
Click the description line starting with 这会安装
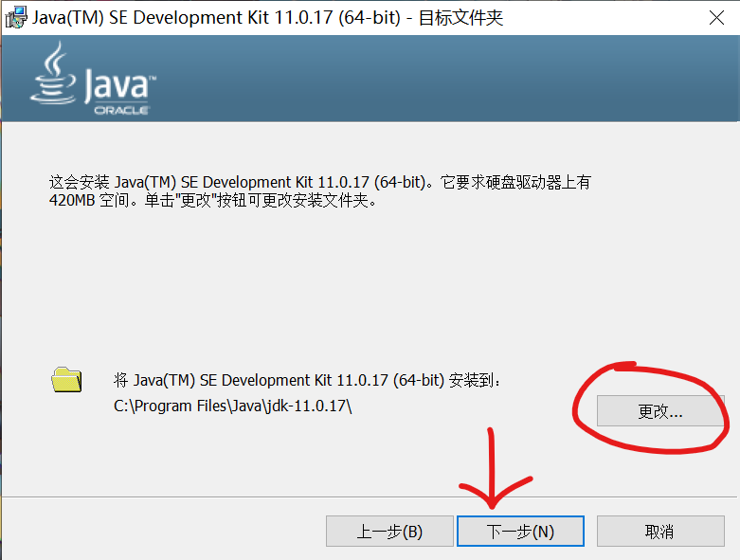point(318,182)
